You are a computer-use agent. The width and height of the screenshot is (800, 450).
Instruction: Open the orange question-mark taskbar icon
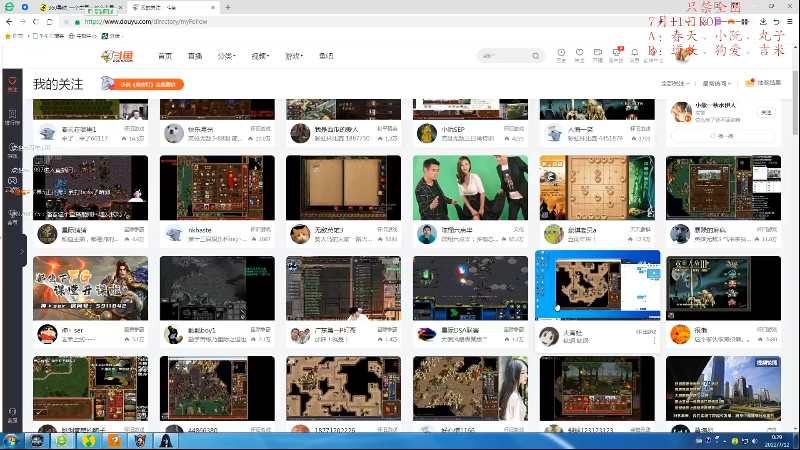(114, 440)
